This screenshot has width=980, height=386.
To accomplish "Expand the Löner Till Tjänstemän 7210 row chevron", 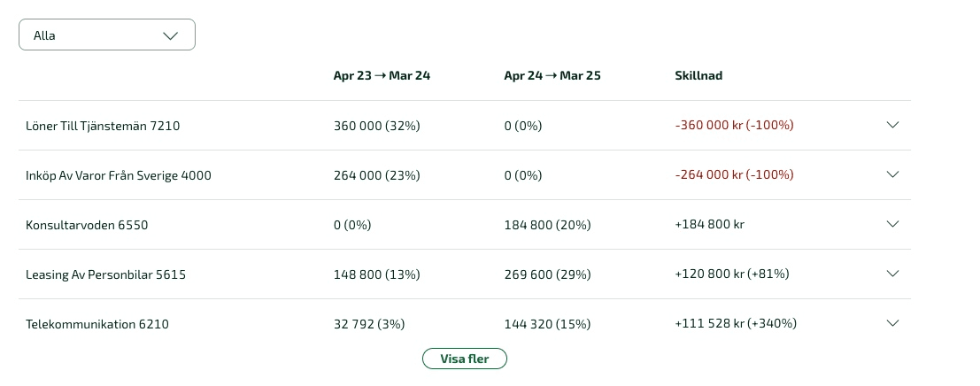I will point(892,125).
